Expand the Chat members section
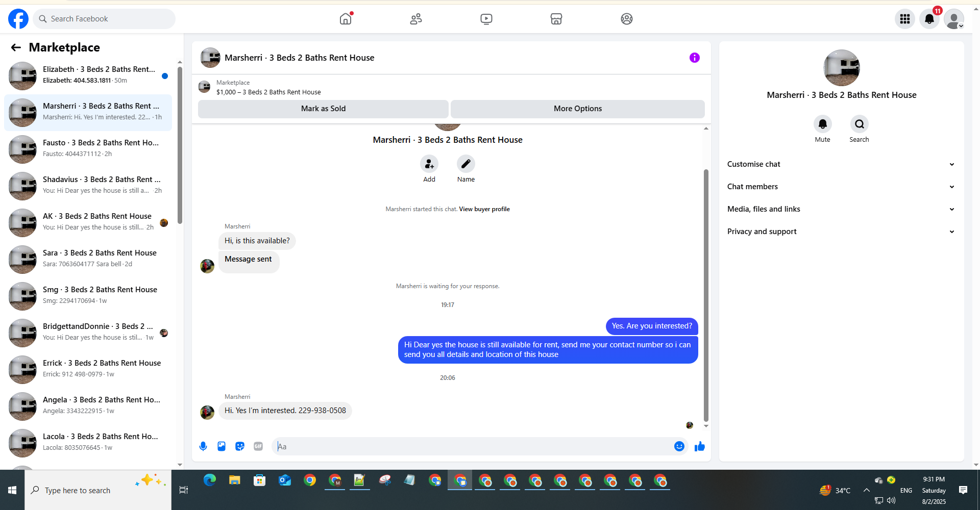 click(x=841, y=187)
